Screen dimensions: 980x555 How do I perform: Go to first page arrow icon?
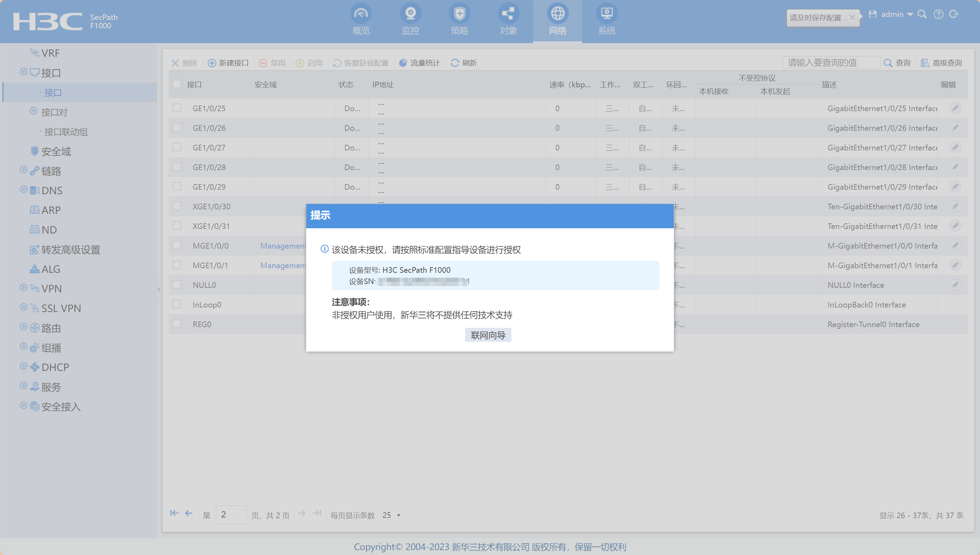point(174,513)
